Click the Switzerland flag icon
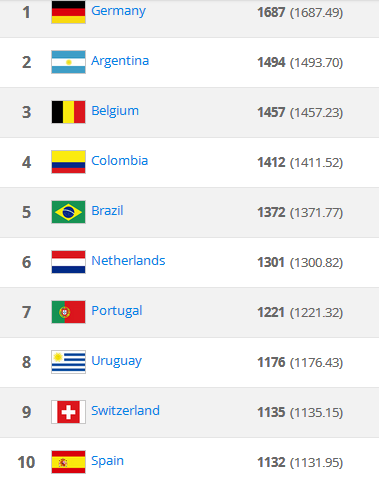This screenshot has height=487, width=379. (68, 412)
